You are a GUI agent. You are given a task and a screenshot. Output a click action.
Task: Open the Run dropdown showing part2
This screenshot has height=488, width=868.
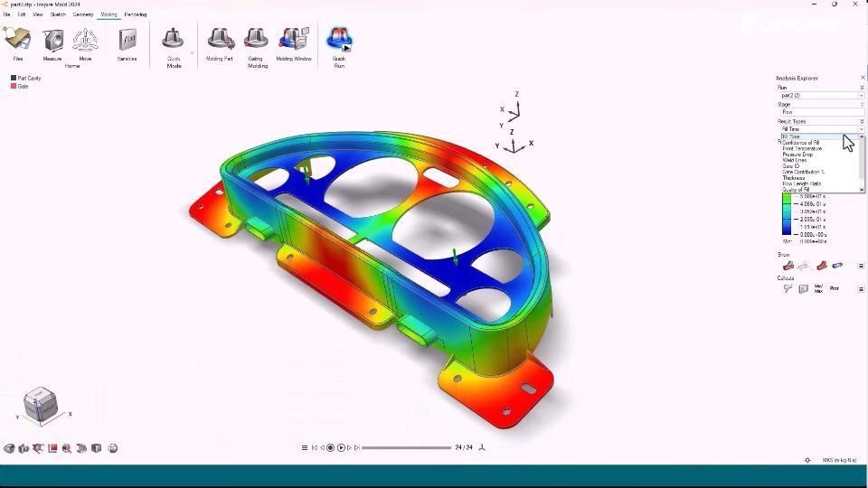[x=822, y=96]
